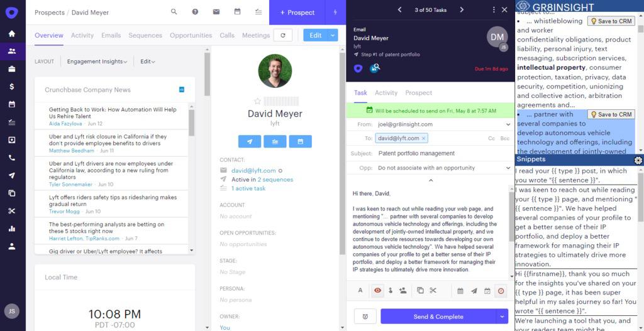Open the Reports bar chart icon in the sidebar
The image size is (644, 331).
pos(12,229)
